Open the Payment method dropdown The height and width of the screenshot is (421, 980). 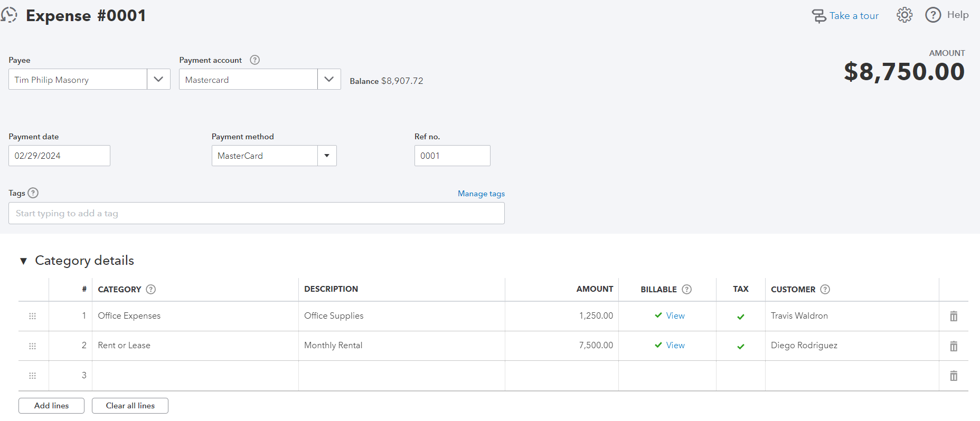(327, 156)
